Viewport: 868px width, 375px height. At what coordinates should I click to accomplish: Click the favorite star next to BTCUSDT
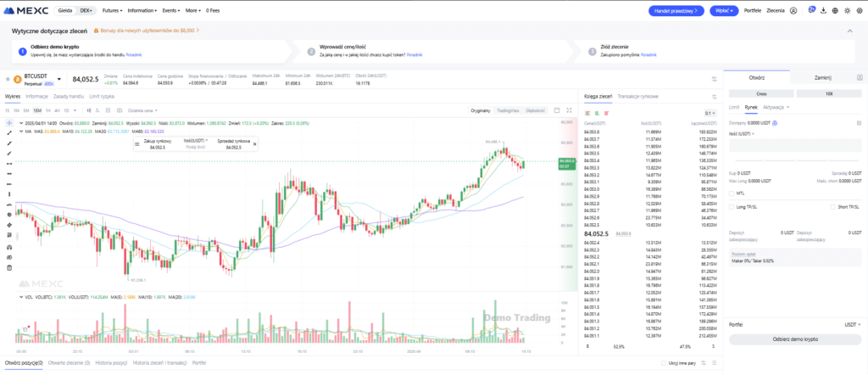(x=8, y=79)
